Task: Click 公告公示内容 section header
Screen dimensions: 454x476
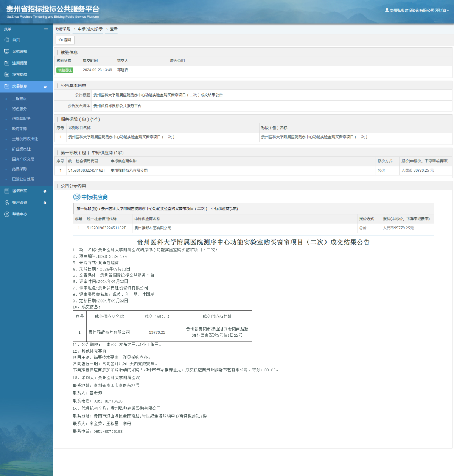Action: (73, 186)
